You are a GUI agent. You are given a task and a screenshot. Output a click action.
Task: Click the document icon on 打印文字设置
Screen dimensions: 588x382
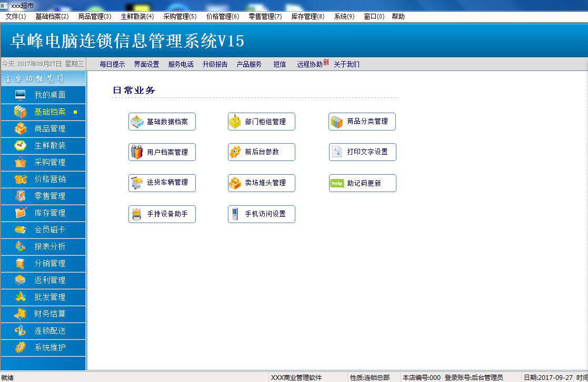click(x=337, y=152)
